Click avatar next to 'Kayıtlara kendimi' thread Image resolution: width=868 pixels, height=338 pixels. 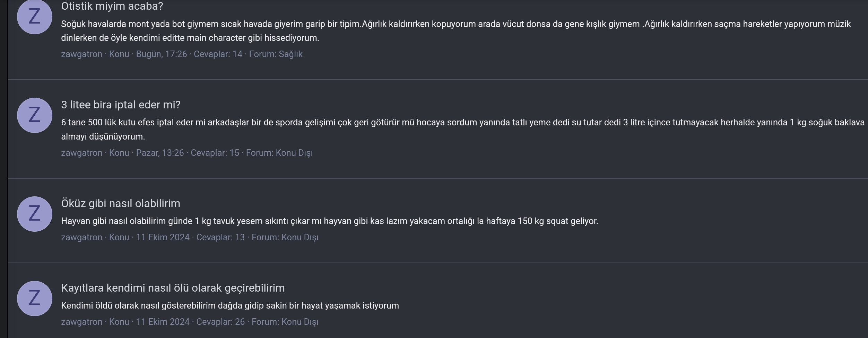point(34,298)
